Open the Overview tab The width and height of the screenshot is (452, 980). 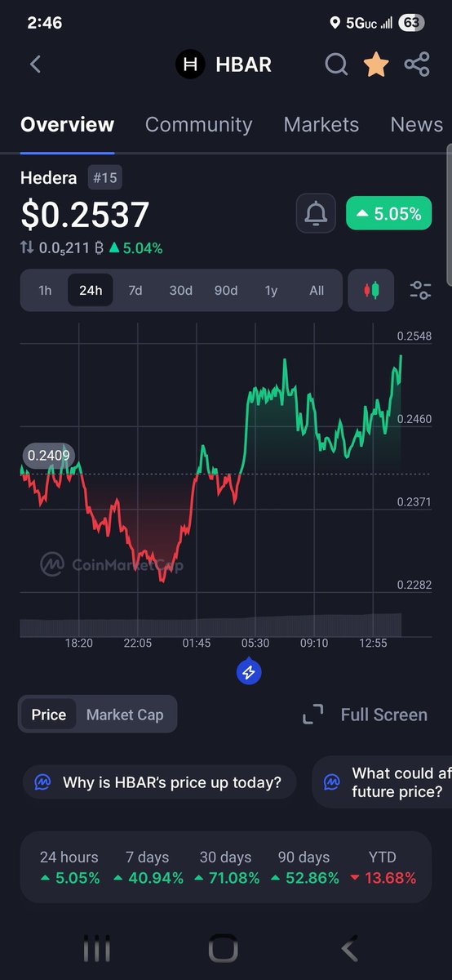(x=67, y=125)
